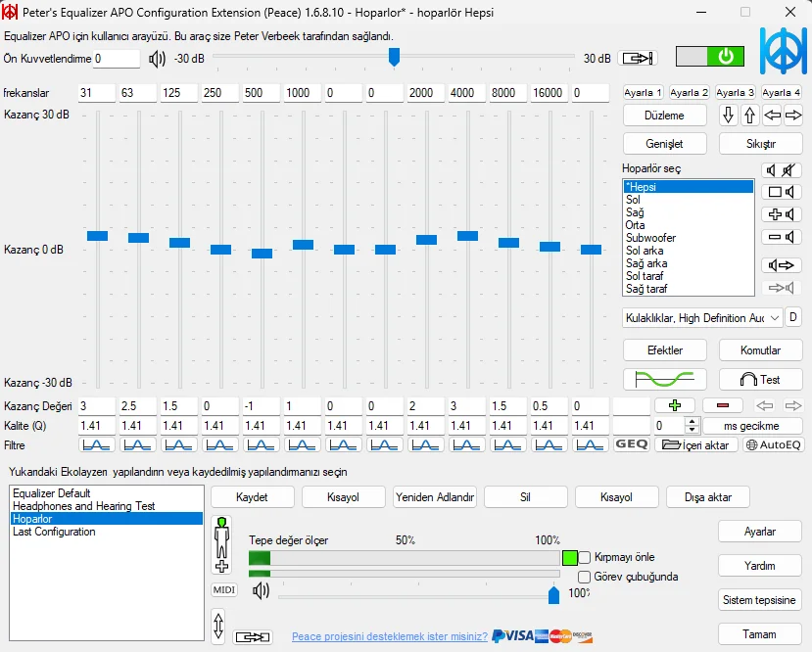
Task: Click the down arrow shift-gain icon
Action: (x=728, y=115)
